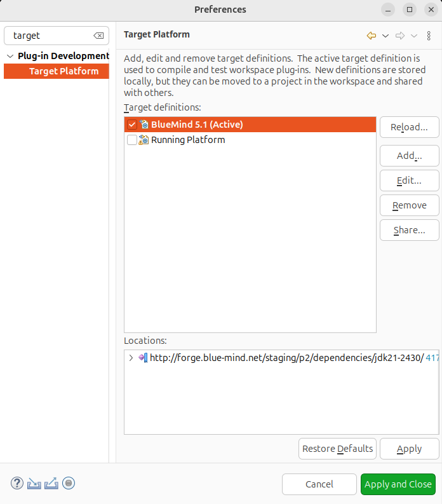Click the preference recorder circle icon
Viewport: 442px width, 504px height.
point(69,484)
